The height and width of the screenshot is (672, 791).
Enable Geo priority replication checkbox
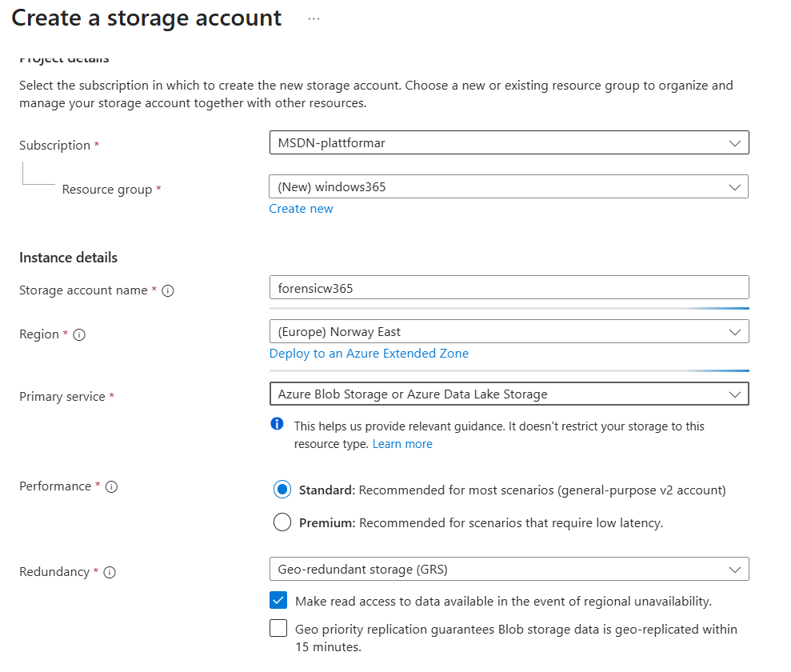(278, 629)
